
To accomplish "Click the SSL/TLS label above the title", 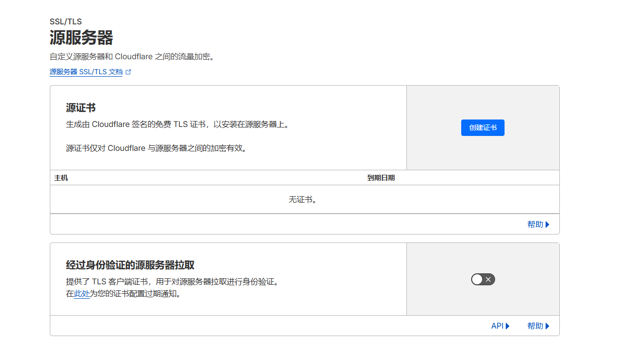I will [66, 22].
